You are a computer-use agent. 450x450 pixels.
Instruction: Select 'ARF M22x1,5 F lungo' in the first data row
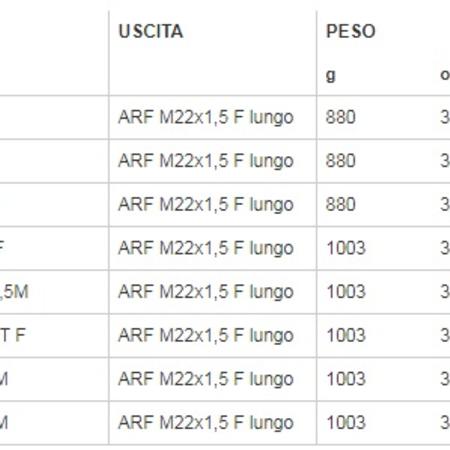click(206, 117)
